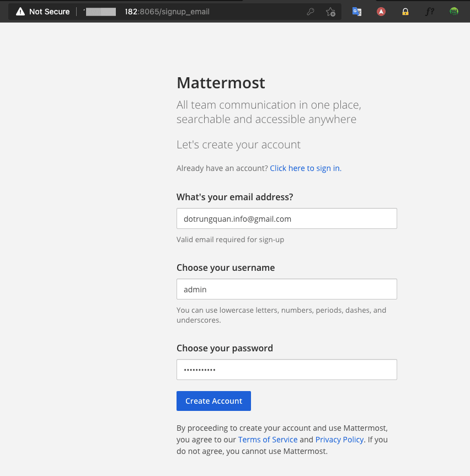The image size is (470, 476).
Task: Bookmark page with the star icon
Action: (330, 12)
